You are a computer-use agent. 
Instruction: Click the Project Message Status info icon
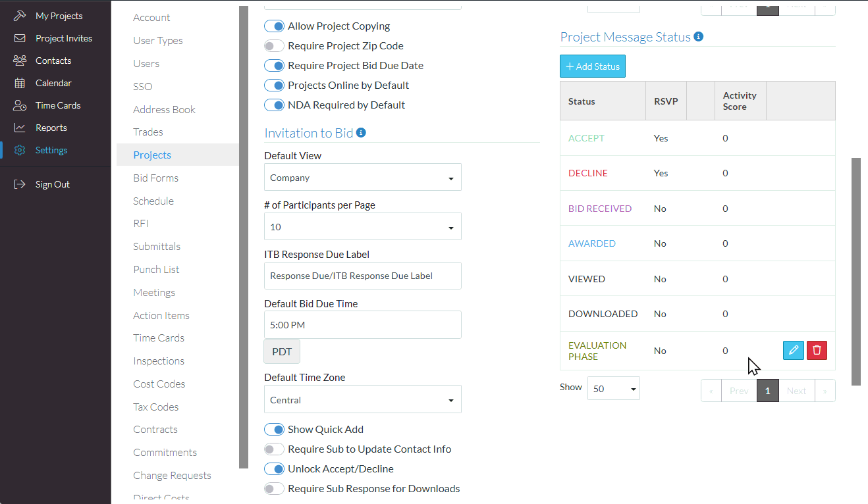699,37
